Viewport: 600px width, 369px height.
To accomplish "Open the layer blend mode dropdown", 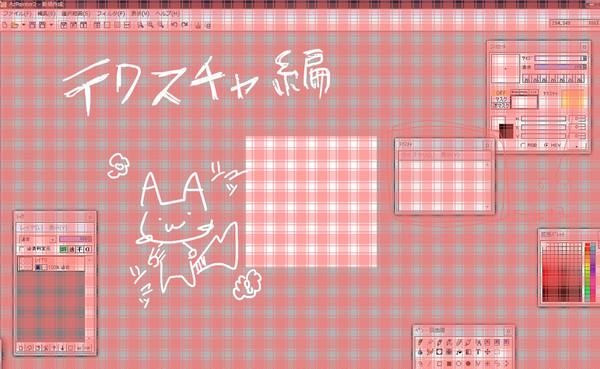I will [38, 239].
